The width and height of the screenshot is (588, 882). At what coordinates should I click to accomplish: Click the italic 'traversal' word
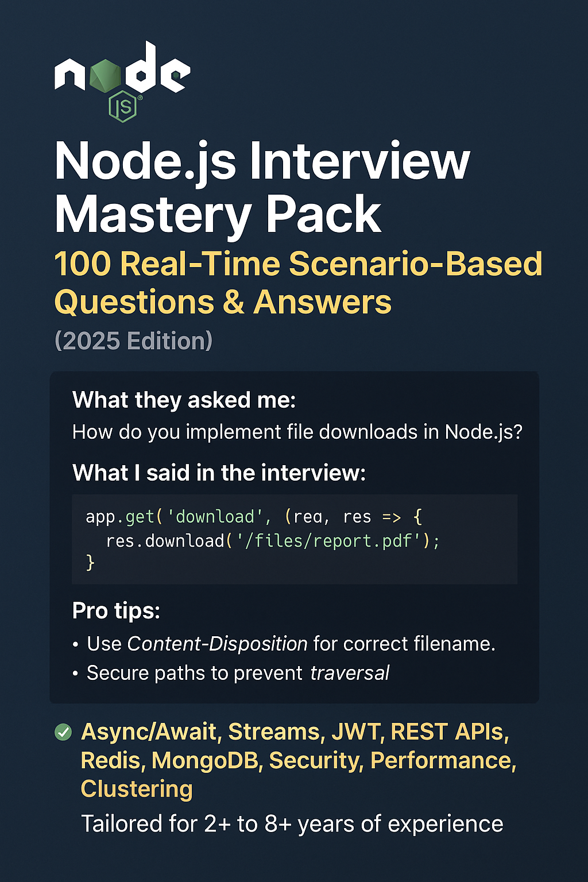(349, 673)
